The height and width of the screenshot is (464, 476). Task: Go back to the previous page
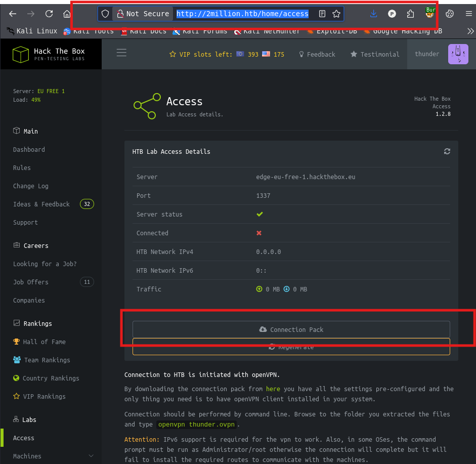[x=13, y=14]
